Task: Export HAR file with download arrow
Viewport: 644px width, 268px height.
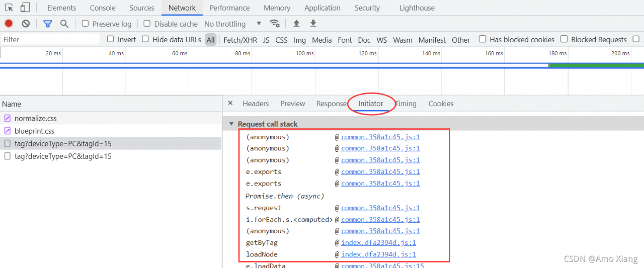Action: point(313,24)
